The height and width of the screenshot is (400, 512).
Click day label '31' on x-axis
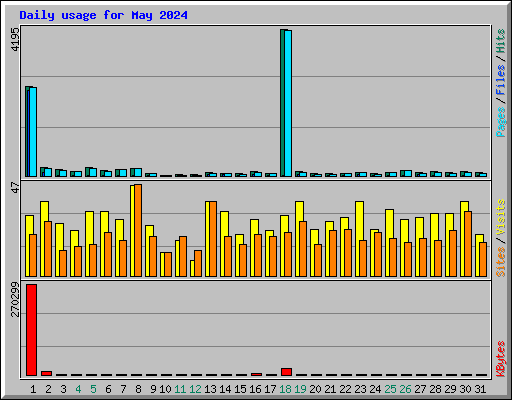[x=480, y=389]
